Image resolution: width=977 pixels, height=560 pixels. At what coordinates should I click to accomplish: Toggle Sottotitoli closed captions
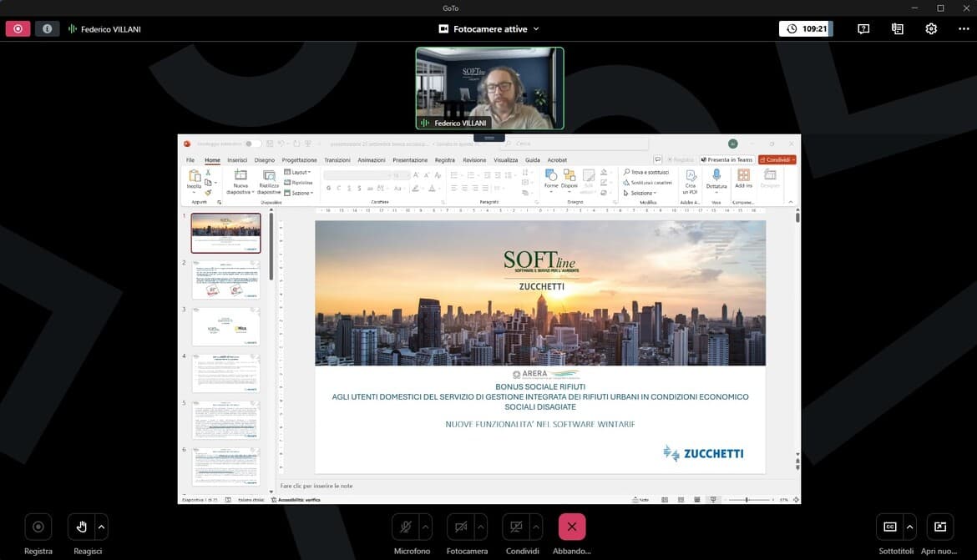[889, 527]
